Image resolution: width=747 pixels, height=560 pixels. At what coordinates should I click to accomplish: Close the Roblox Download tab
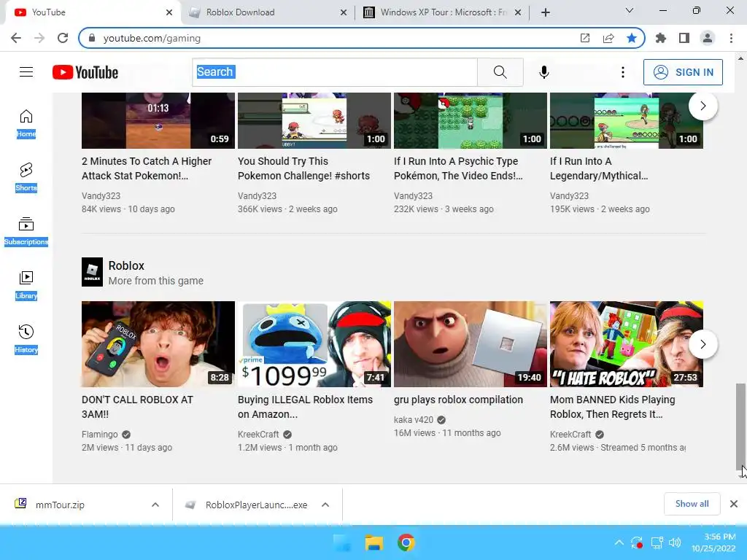point(344,12)
